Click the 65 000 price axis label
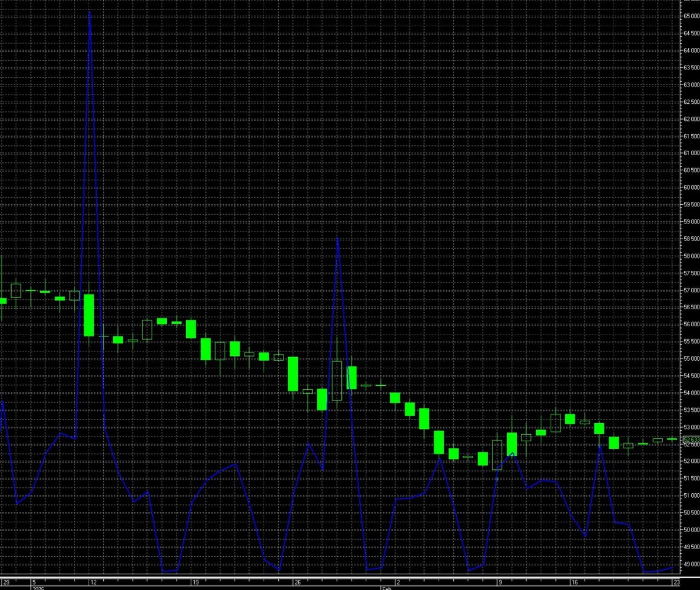This screenshot has width=700, height=590. [x=691, y=16]
